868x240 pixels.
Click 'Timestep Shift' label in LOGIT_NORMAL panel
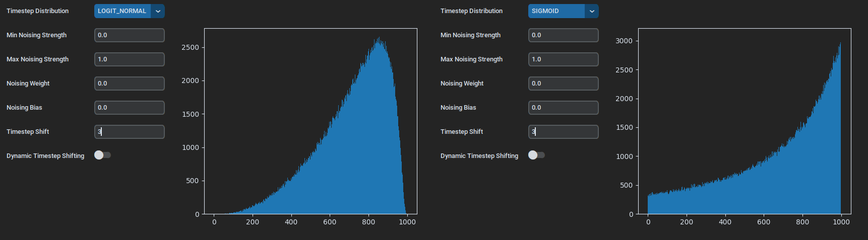click(28, 132)
